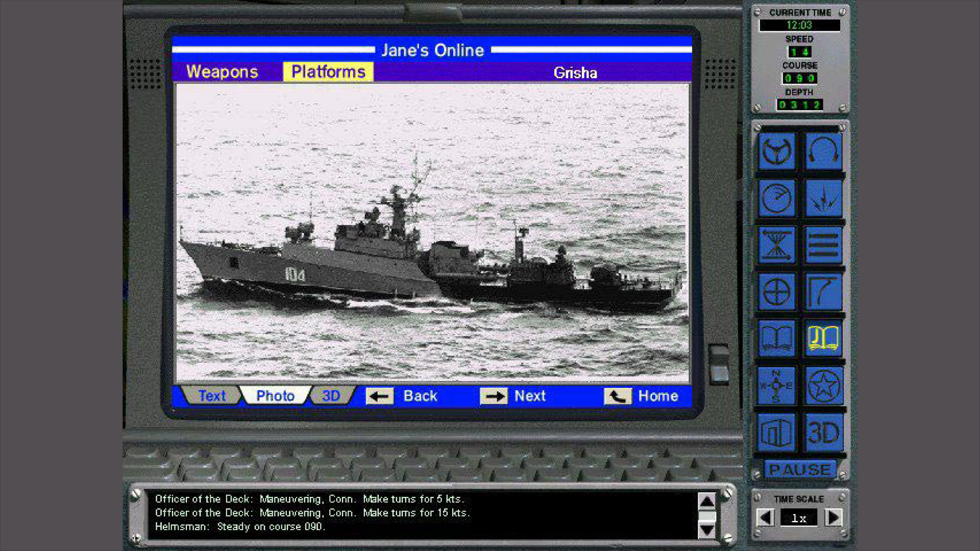Switch to the 3D model tab
The image size is (980, 551).
coord(331,396)
